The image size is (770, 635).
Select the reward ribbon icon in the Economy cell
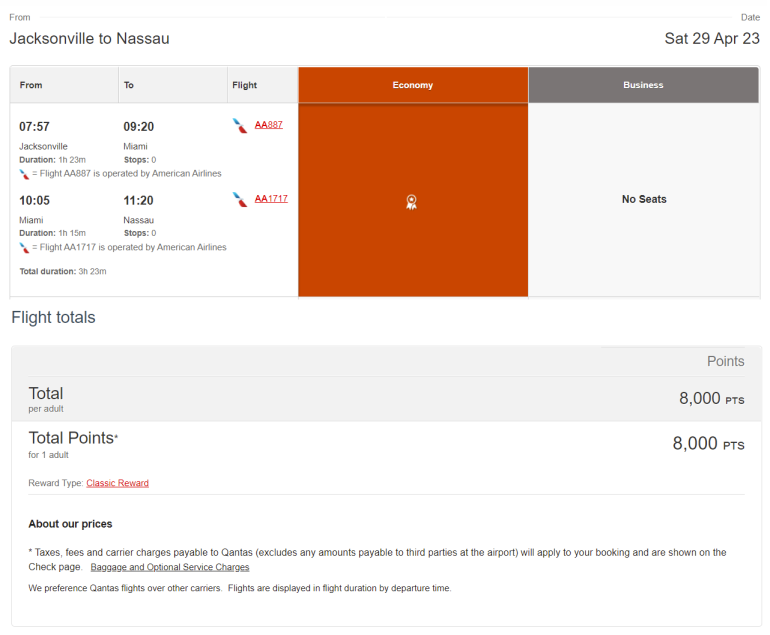tap(411, 202)
